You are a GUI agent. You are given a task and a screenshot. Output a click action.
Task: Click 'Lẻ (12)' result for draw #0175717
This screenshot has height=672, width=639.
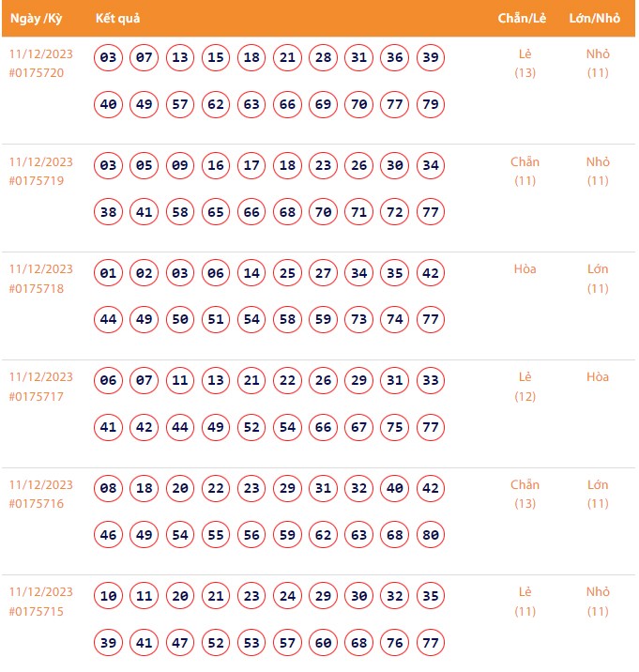click(525, 386)
